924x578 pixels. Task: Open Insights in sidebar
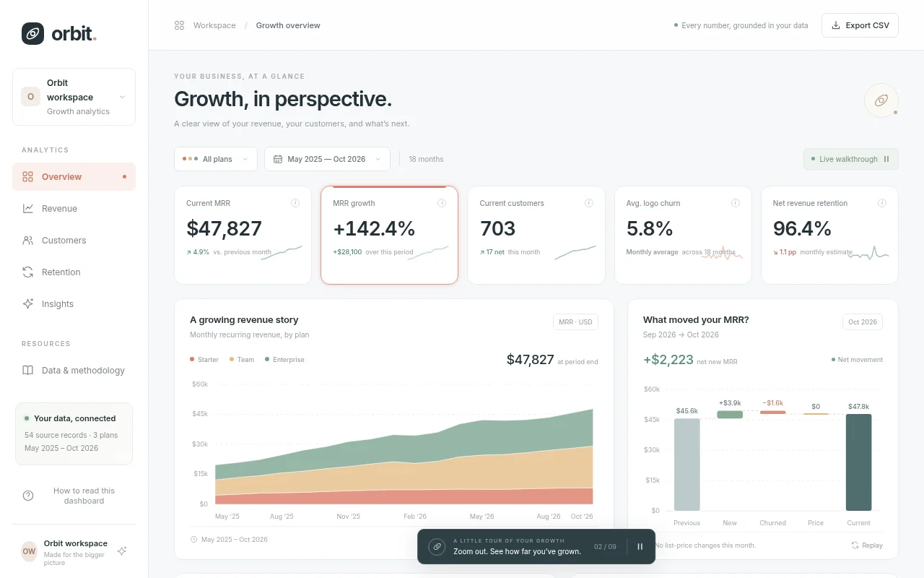pyautogui.click(x=74, y=303)
